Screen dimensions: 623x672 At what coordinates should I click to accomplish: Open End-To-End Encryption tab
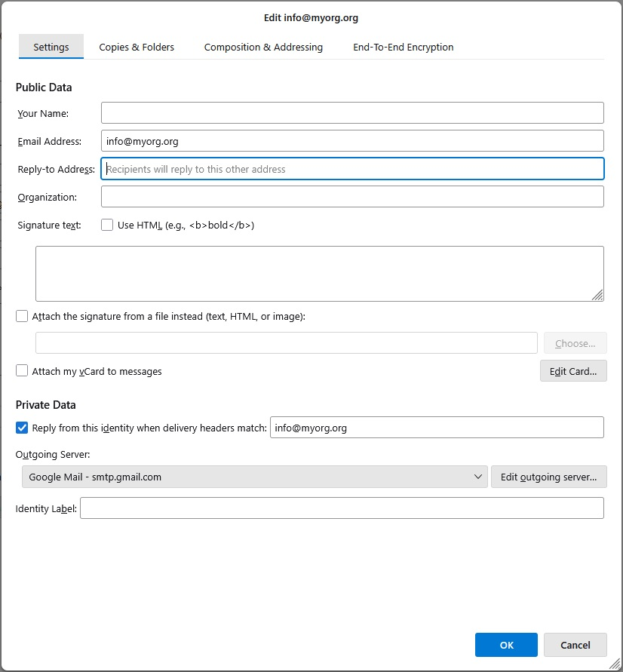(x=403, y=47)
